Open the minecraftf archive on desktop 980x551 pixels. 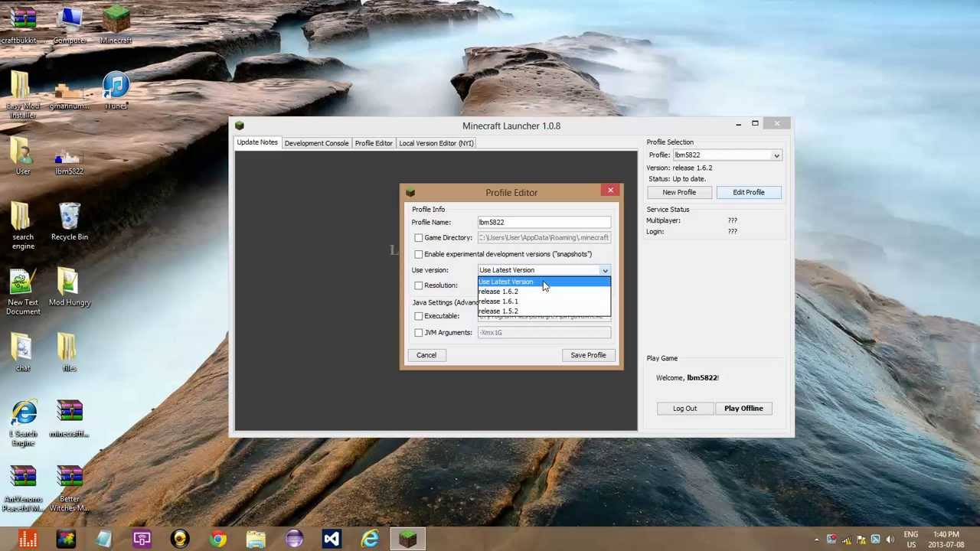(70, 419)
